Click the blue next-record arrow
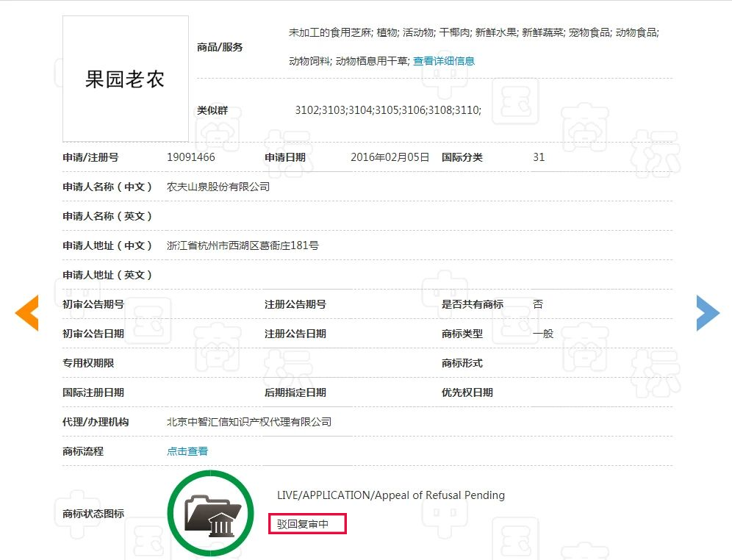 click(x=707, y=313)
